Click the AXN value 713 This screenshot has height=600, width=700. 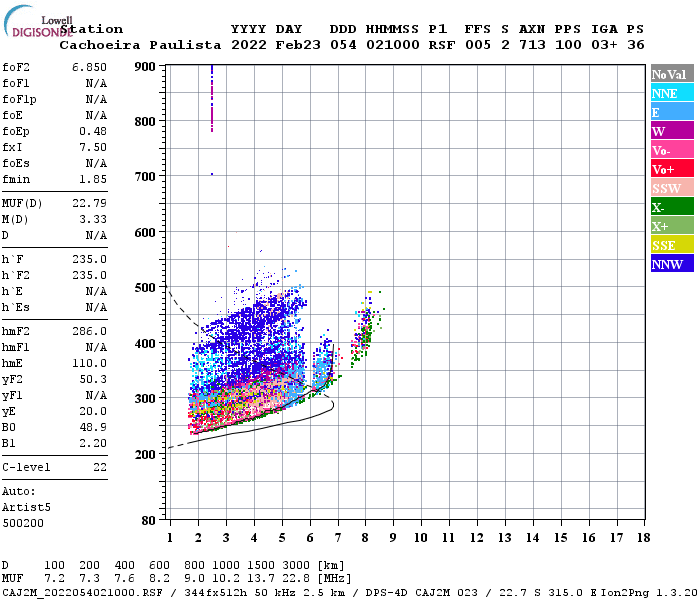[x=532, y=45]
